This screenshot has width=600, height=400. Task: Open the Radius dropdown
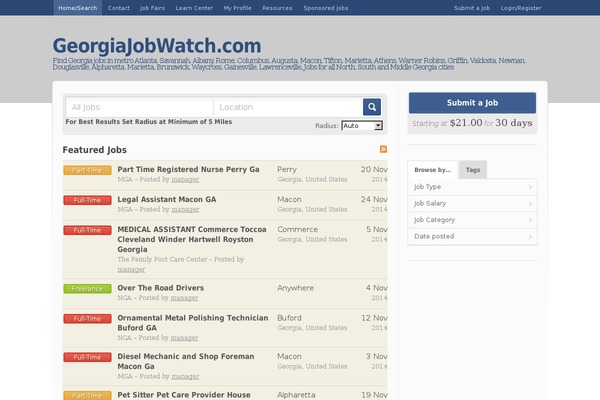click(362, 126)
